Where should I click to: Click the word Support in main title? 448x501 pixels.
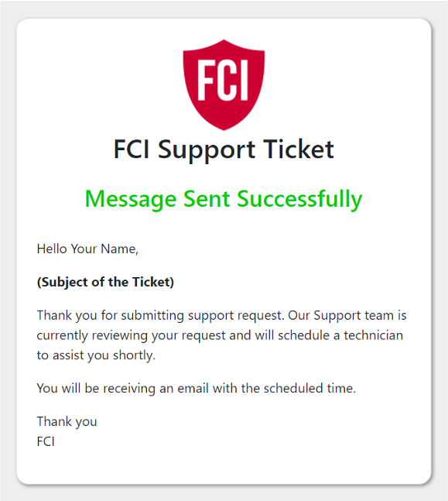pos(207,149)
